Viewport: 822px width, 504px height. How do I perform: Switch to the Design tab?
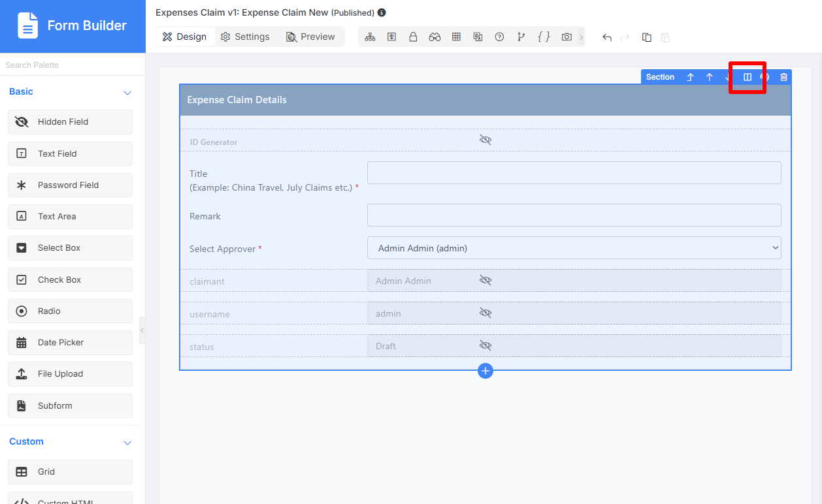pyautogui.click(x=185, y=37)
